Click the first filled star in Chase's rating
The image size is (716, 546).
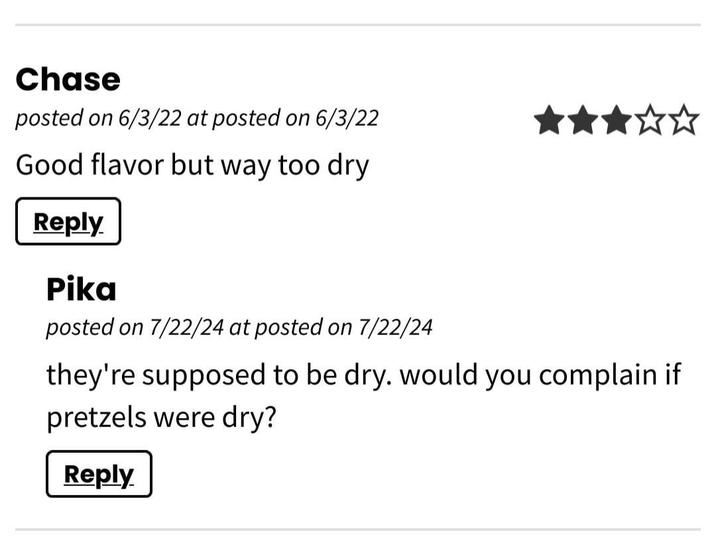550,122
